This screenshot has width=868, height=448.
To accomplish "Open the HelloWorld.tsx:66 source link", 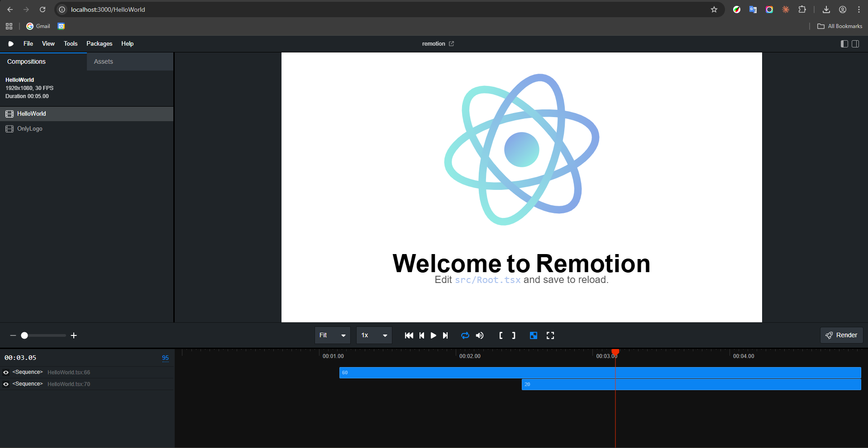I will (69, 373).
